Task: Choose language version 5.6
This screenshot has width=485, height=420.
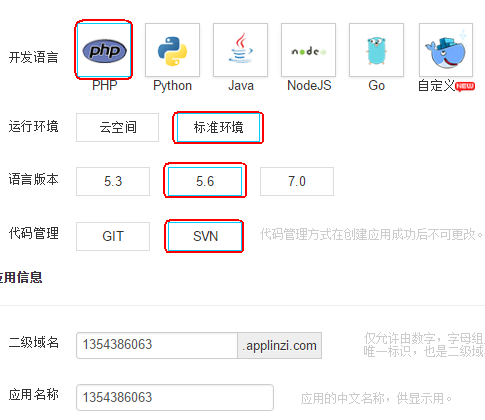Action: [205, 181]
